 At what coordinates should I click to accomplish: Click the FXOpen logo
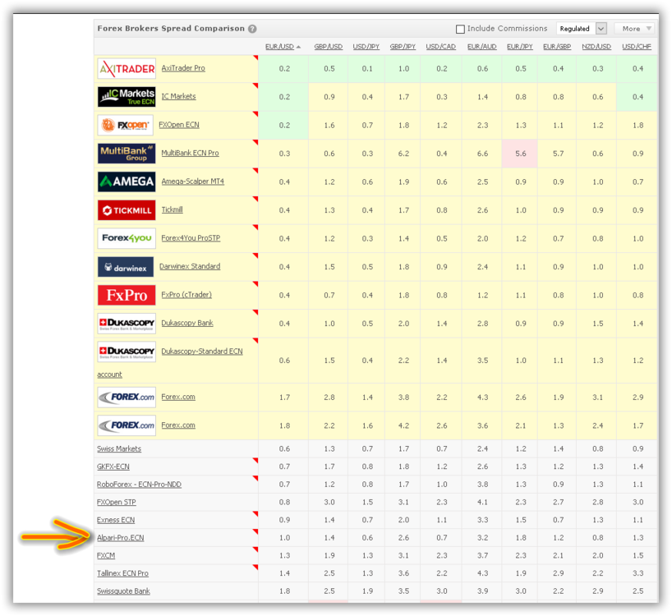pyautogui.click(x=125, y=125)
